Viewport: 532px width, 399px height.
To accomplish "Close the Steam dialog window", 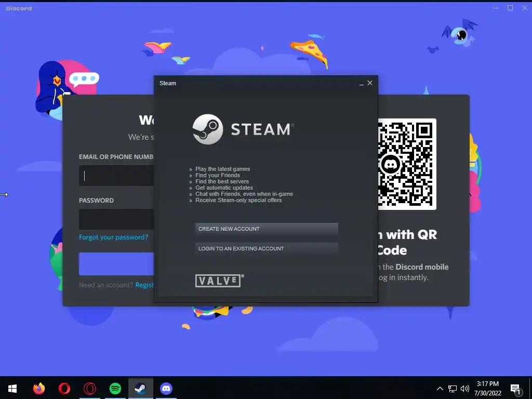I will point(370,83).
